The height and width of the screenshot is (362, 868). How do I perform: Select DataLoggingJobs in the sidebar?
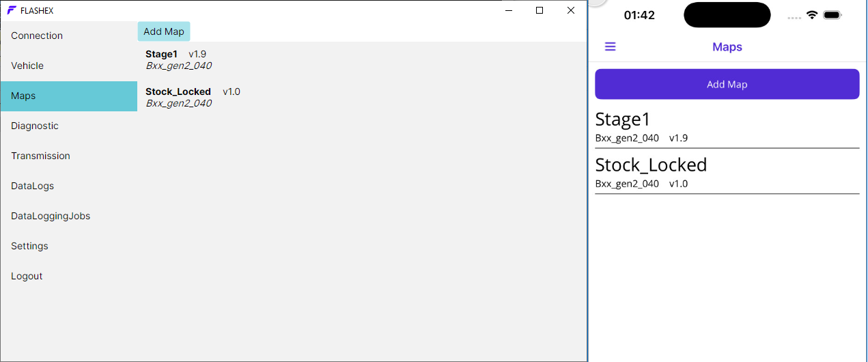pyautogui.click(x=51, y=216)
